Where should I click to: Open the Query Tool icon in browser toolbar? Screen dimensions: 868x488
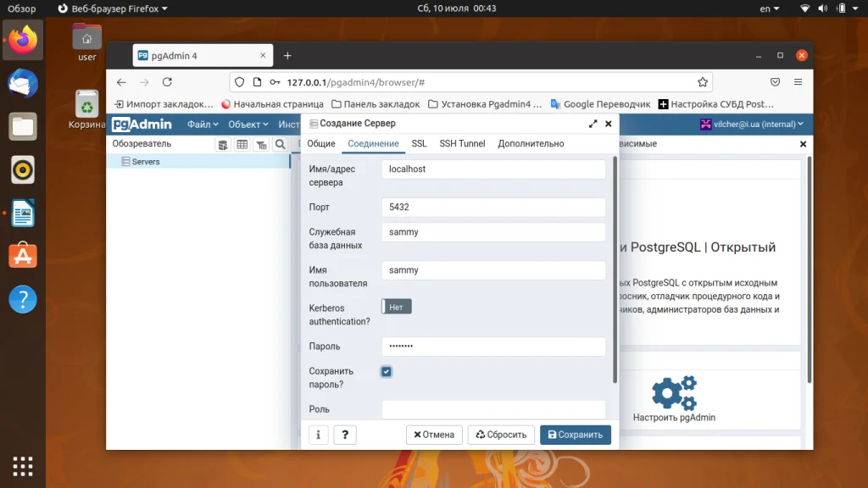point(223,145)
